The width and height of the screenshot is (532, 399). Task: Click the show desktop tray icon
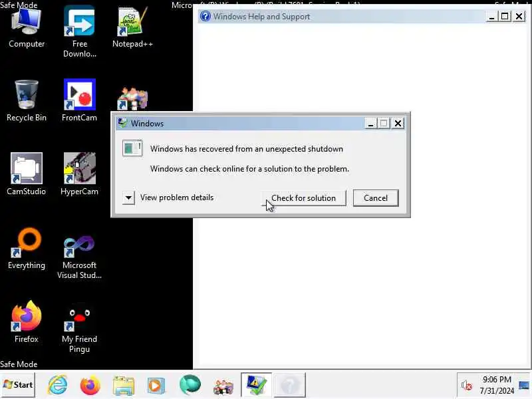click(524, 386)
